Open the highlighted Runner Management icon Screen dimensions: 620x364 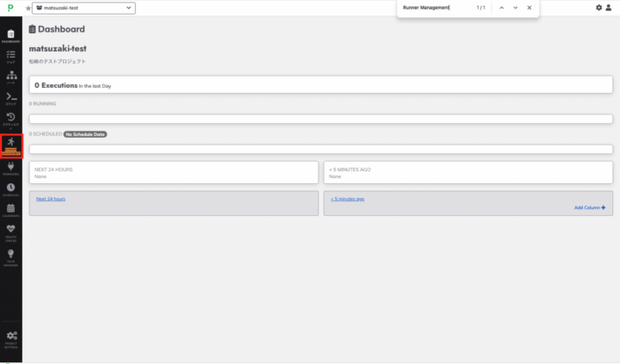coord(10,145)
